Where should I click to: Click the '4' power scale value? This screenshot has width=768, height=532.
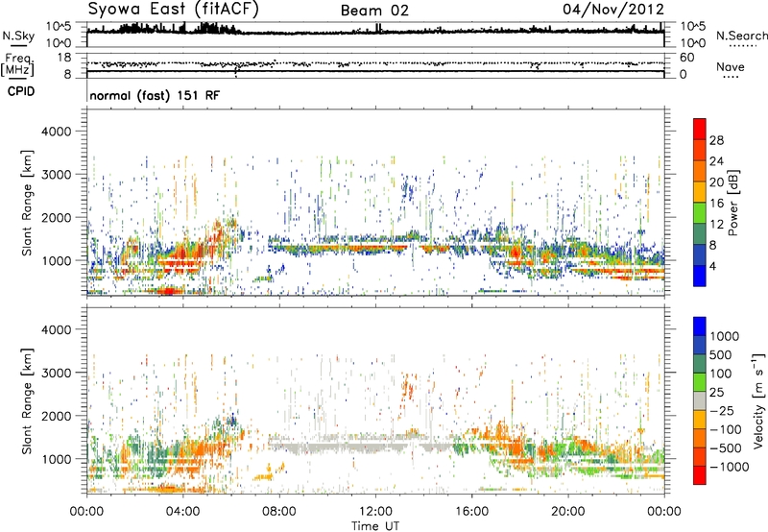coord(712,266)
